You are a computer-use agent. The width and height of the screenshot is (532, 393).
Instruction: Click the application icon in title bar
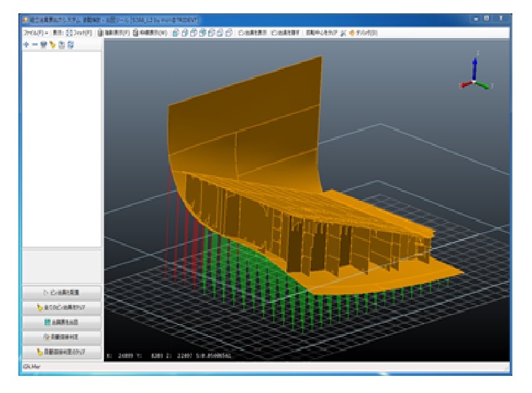tap(25, 20)
